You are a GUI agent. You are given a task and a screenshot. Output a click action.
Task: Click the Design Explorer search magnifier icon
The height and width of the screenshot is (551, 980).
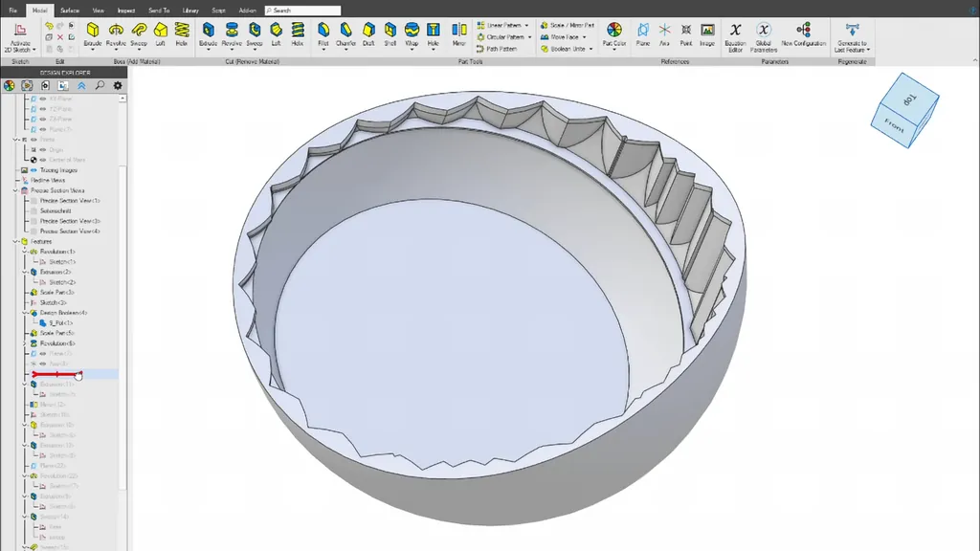pos(100,85)
